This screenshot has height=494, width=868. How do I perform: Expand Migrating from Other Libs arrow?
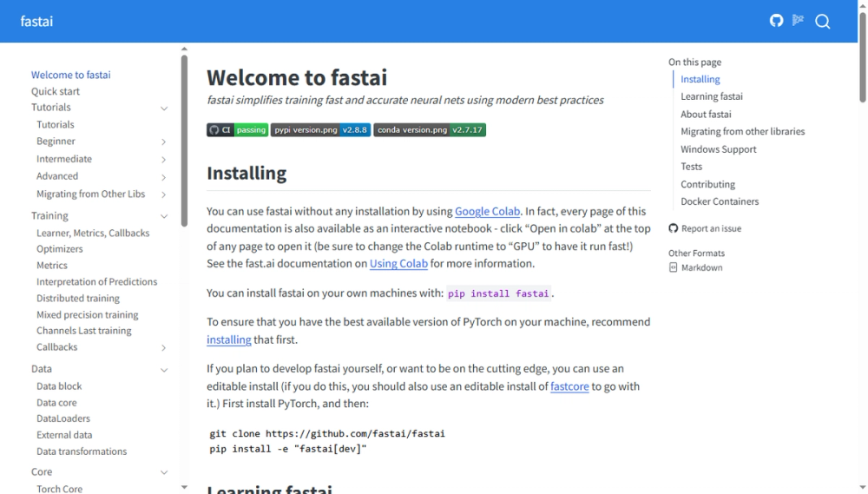(x=164, y=194)
